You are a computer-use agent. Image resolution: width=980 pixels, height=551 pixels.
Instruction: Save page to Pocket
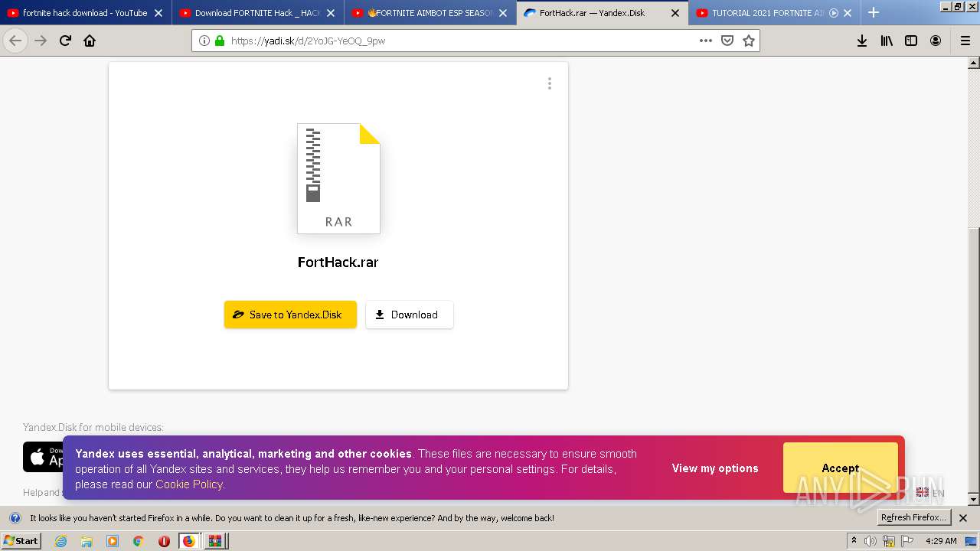727,41
